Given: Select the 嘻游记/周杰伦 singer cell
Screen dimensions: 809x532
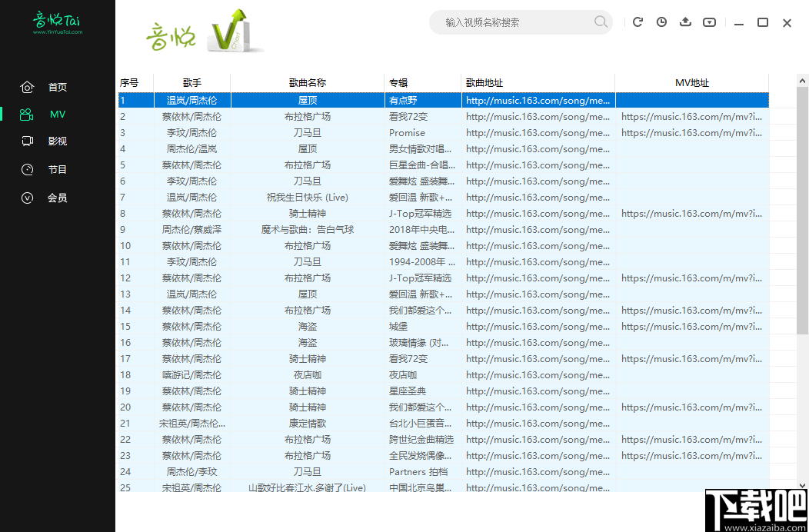Looking at the screenshot, I should click(x=192, y=374).
